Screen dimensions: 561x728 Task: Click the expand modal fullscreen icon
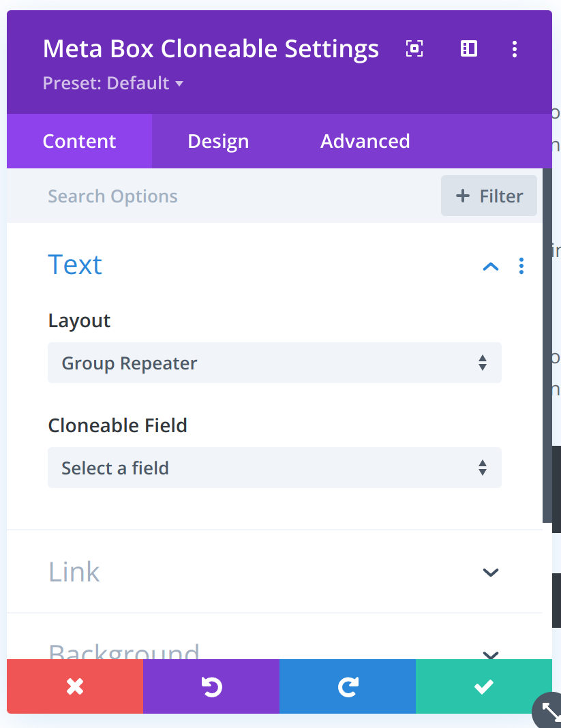414,48
